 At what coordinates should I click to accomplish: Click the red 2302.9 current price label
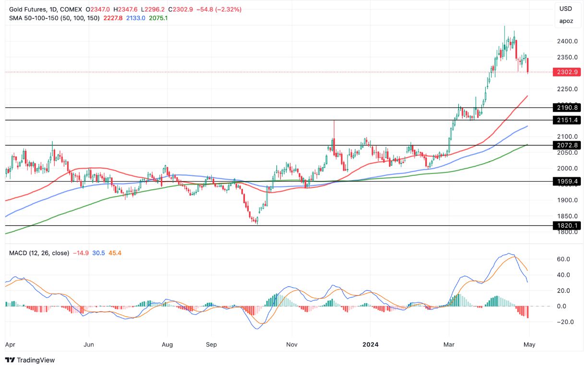(566, 71)
